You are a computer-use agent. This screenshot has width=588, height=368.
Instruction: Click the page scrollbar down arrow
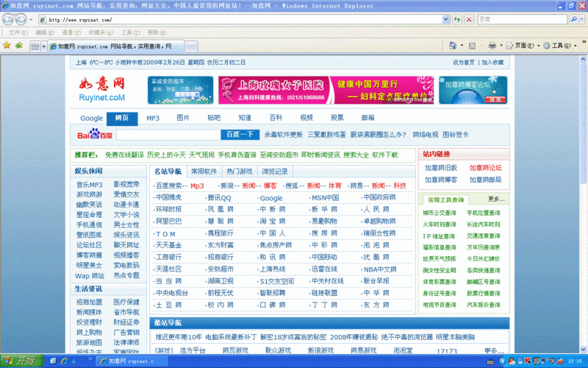click(583, 349)
